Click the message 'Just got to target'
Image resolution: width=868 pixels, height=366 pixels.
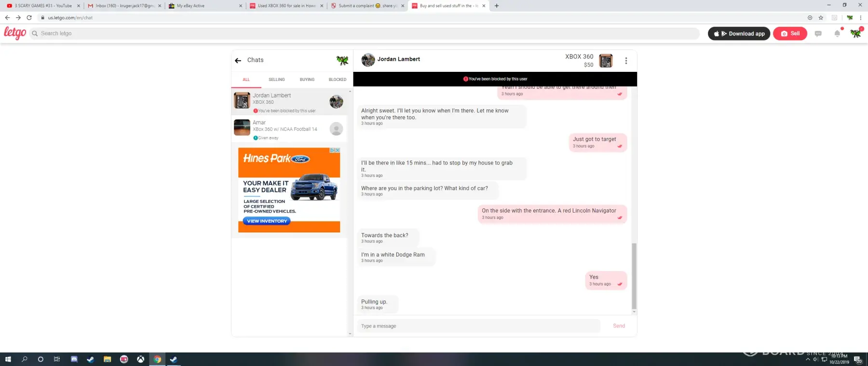(597, 142)
